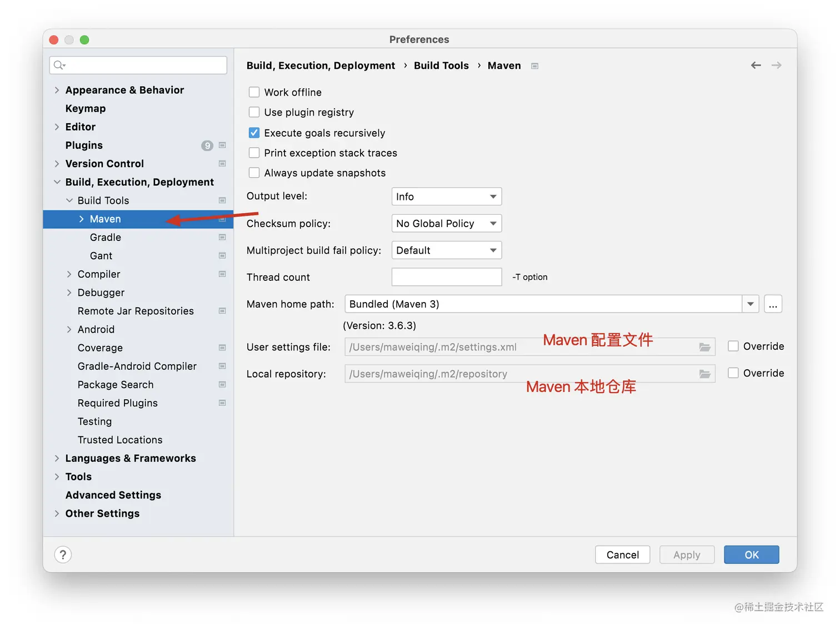Click the project icon on Required Plugins row
Image resolution: width=840 pixels, height=629 pixels.
pyautogui.click(x=222, y=402)
